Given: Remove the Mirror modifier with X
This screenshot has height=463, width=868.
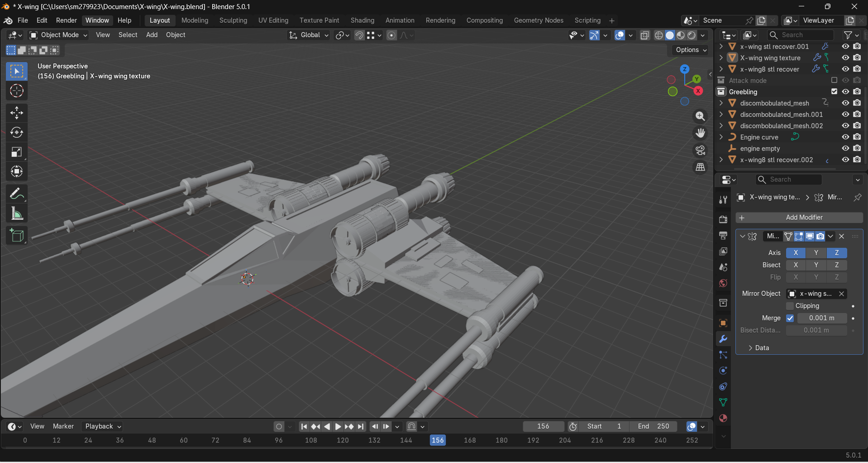Looking at the screenshot, I should (842, 236).
